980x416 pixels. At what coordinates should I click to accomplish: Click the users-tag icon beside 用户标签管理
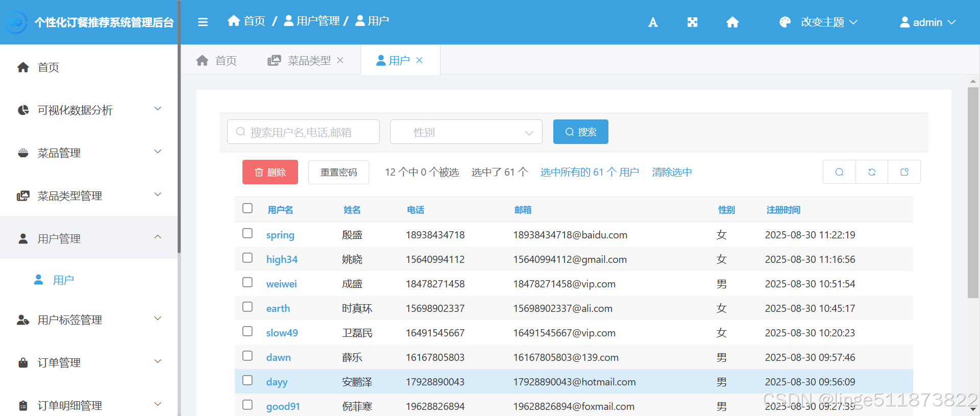pyautogui.click(x=23, y=320)
